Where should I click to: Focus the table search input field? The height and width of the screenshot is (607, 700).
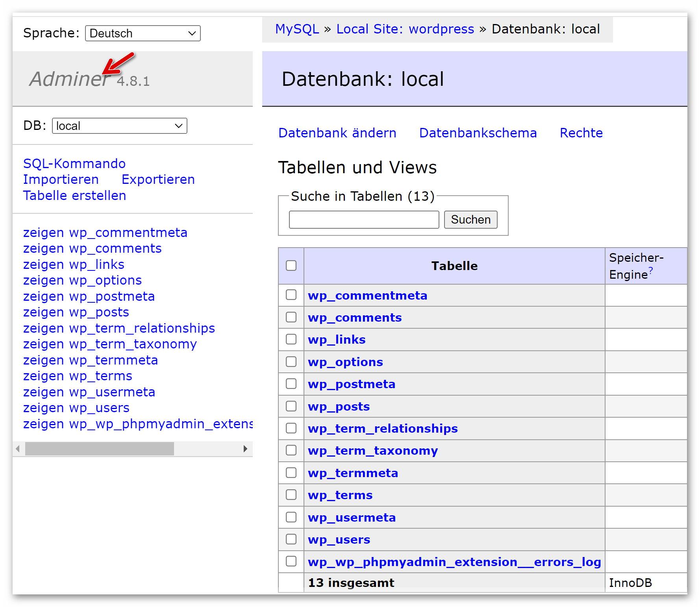(364, 220)
